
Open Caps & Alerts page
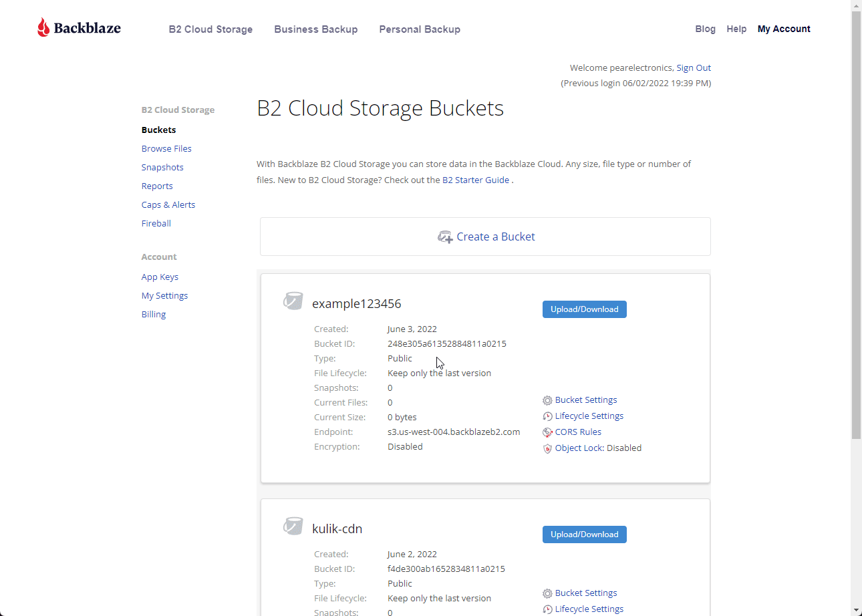coord(168,204)
